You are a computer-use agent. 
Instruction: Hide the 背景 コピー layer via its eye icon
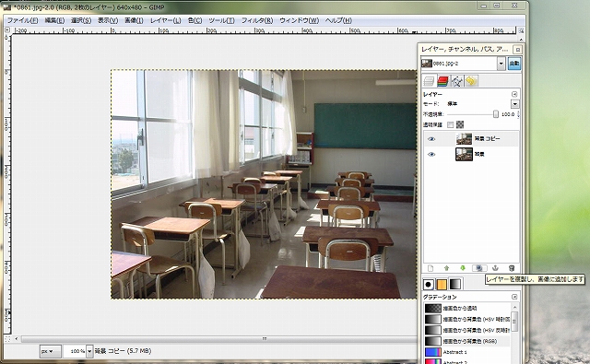(x=431, y=139)
